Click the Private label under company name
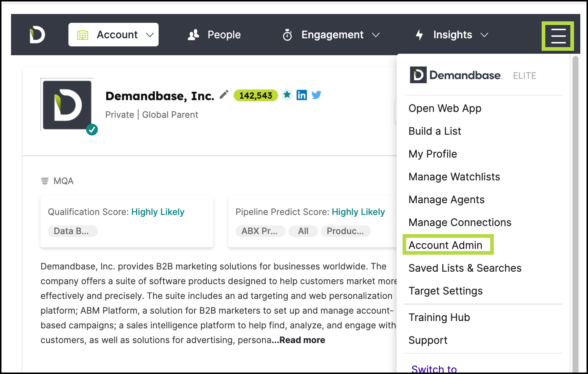 pyautogui.click(x=120, y=115)
